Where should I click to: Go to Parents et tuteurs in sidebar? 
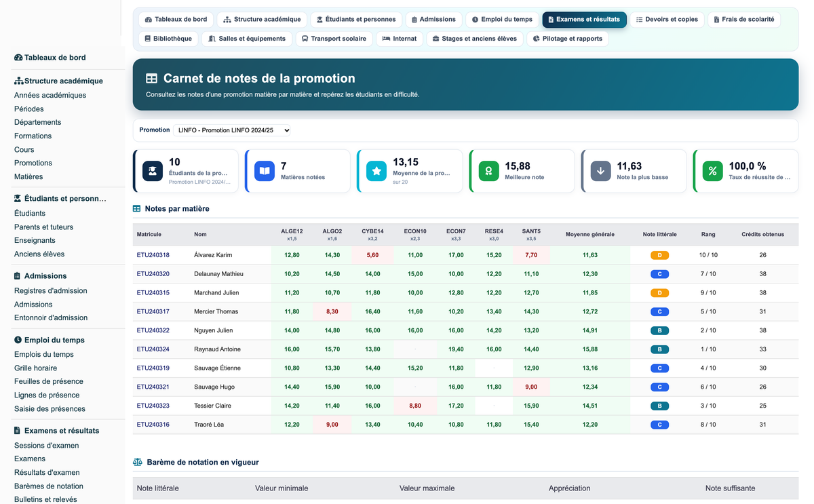44,227
